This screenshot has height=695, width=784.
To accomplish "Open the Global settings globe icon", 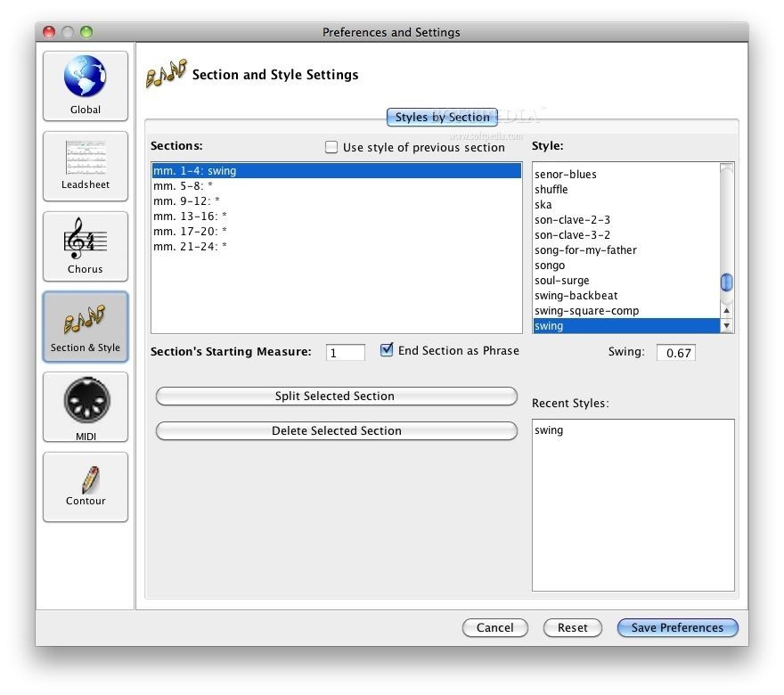I will (86, 78).
